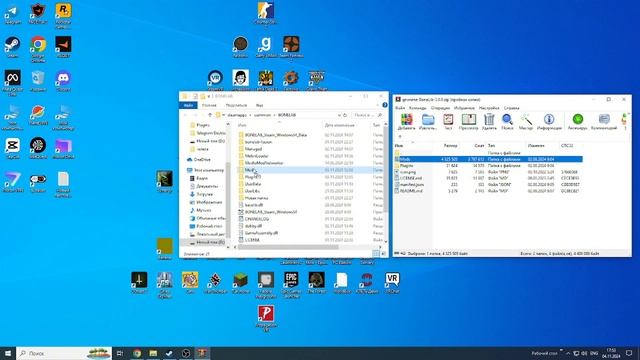Screen dimensions: 640x360
Task: Select the UserData folder in Explorer
Action: [253, 184]
